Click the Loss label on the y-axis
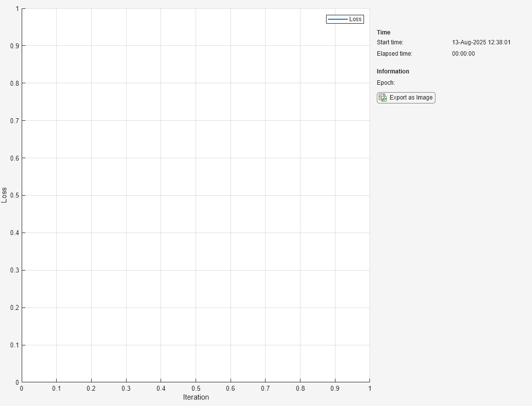Viewport: 532px width, 406px height. pyautogui.click(x=5, y=194)
